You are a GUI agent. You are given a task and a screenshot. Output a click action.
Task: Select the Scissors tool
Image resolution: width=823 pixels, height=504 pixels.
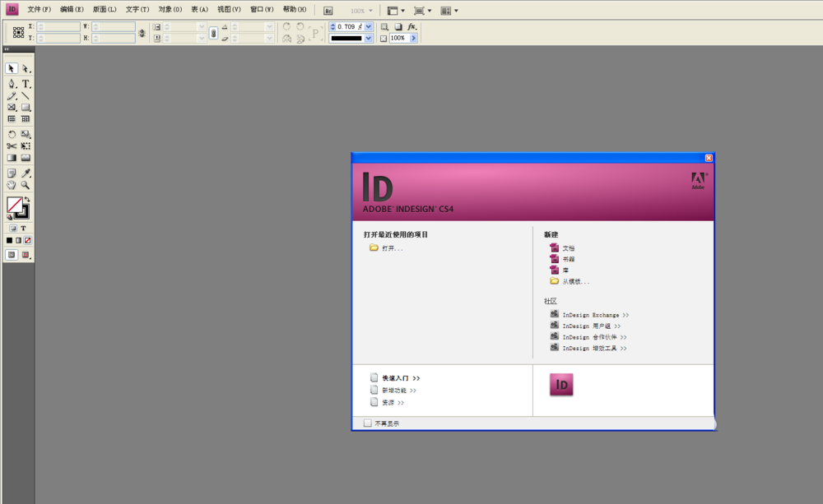pyautogui.click(x=12, y=146)
